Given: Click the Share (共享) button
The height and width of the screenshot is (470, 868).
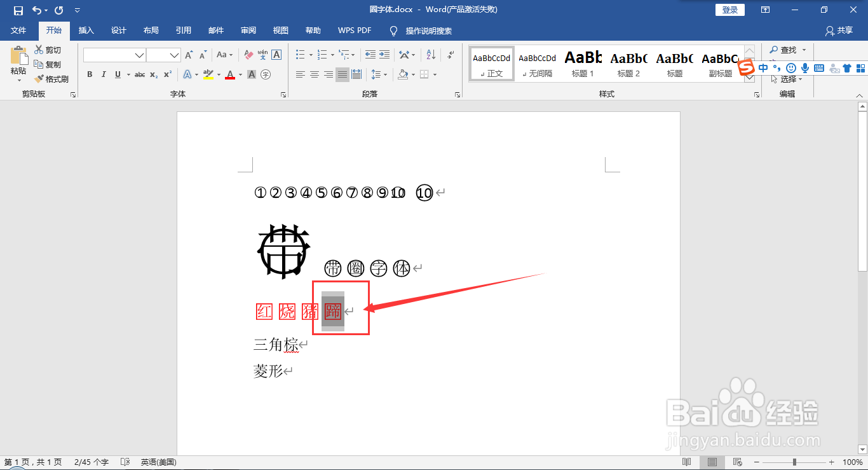Looking at the screenshot, I should (x=839, y=31).
